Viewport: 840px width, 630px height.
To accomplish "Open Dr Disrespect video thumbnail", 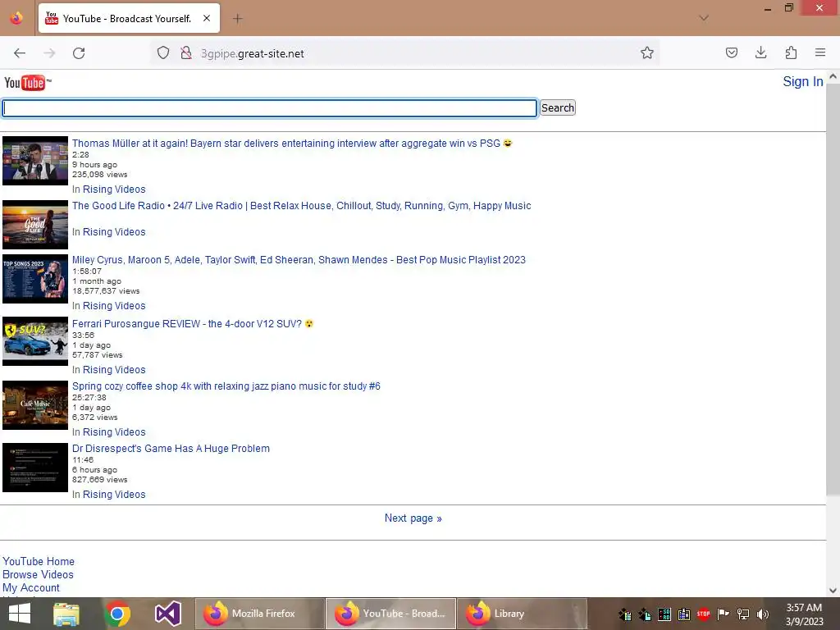I will pyautogui.click(x=35, y=468).
